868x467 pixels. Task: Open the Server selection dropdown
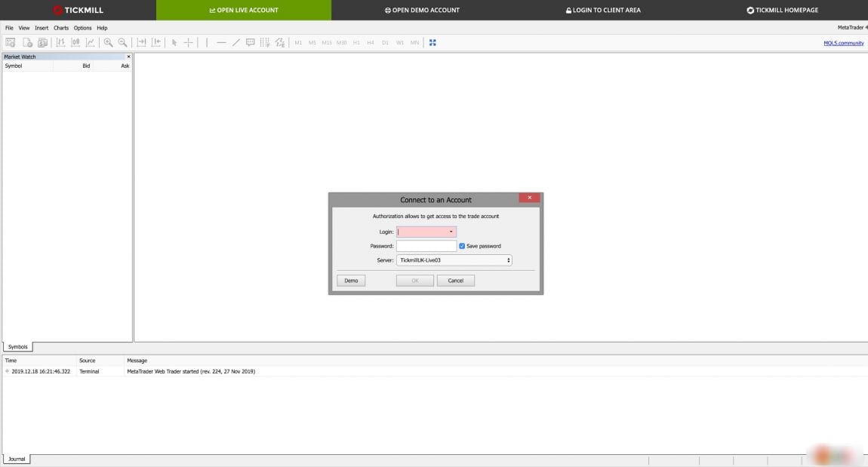pos(454,260)
